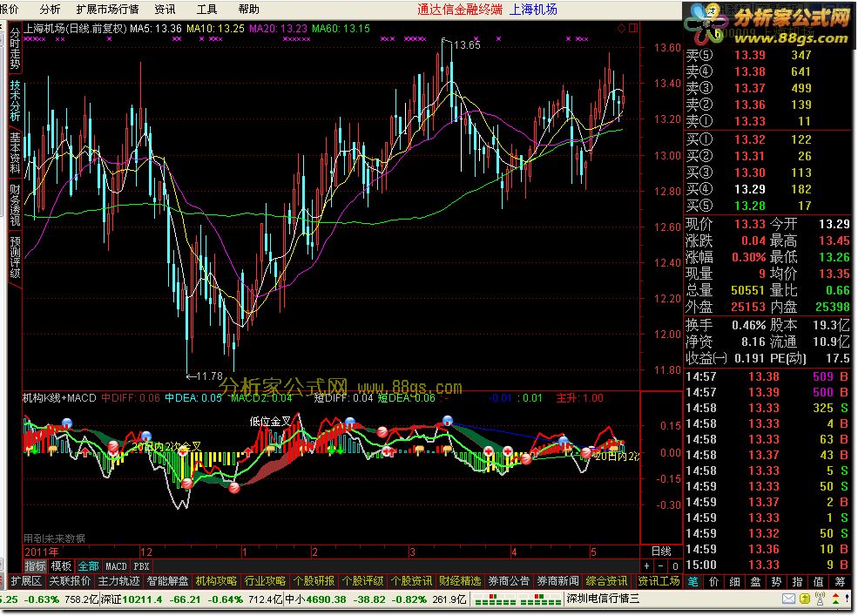Switch to the PBX indicator tab
The image size is (858, 616).
141,566
